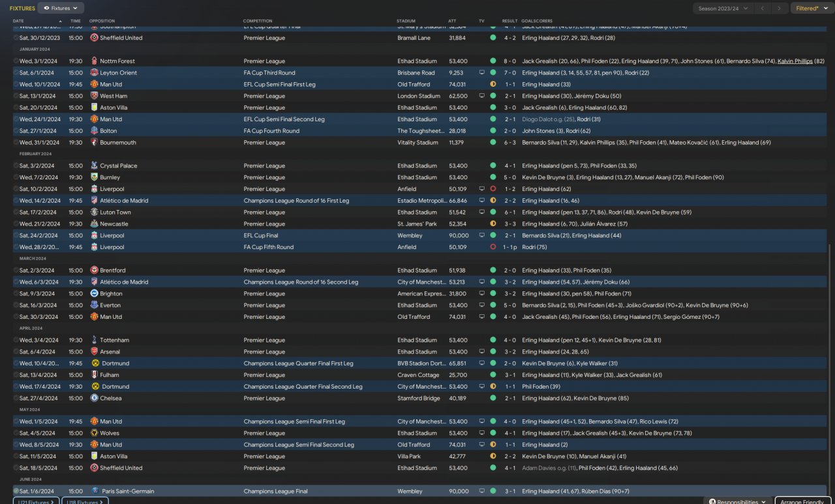Sort by the Att column header
Image resolution: width=835 pixels, height=504 pixels.
point(453,21)
